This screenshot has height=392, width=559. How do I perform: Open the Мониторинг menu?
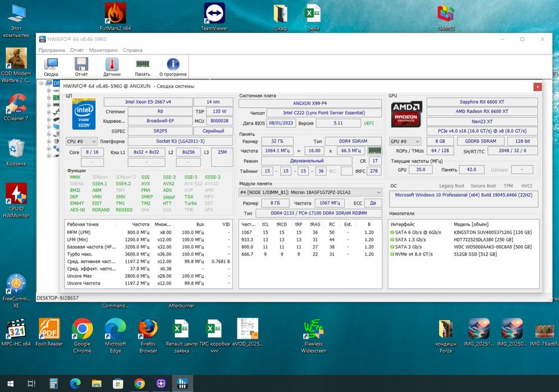click(103, 50)
